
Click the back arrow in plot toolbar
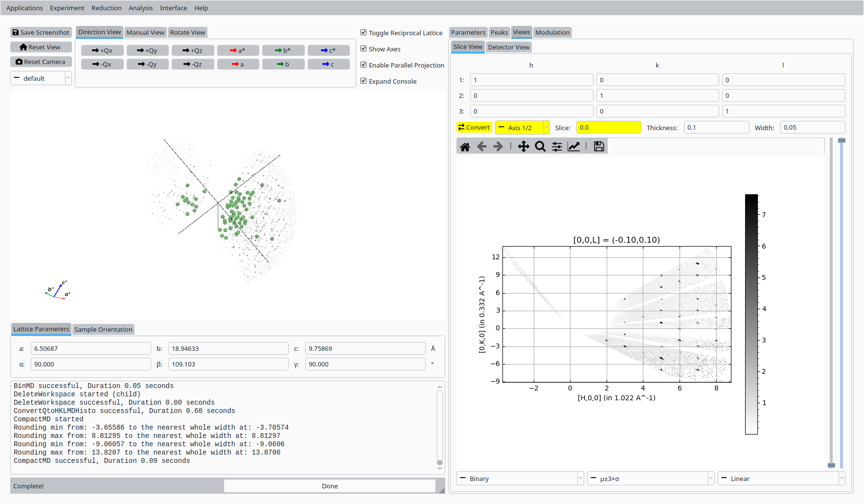pos(482,147)
